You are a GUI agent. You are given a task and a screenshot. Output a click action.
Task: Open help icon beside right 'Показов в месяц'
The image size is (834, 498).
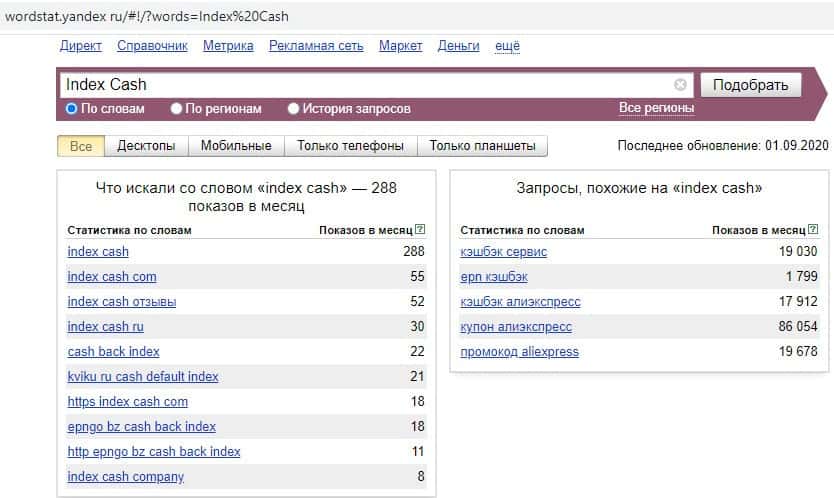pyautogui.click(x=813, y=229)
